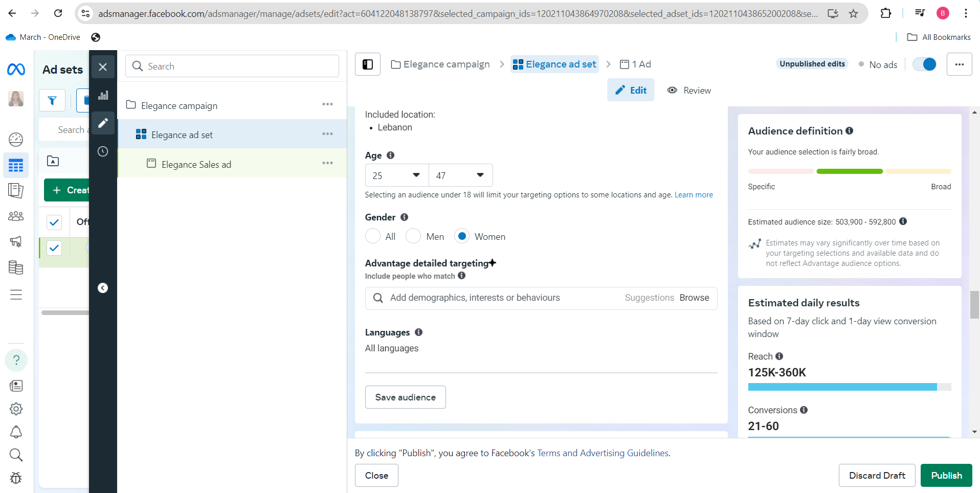Image resolution: width=980 pixels, height=493 pixels.
Task: Open the maximum age dropdown showing 47
Action: 460,175
